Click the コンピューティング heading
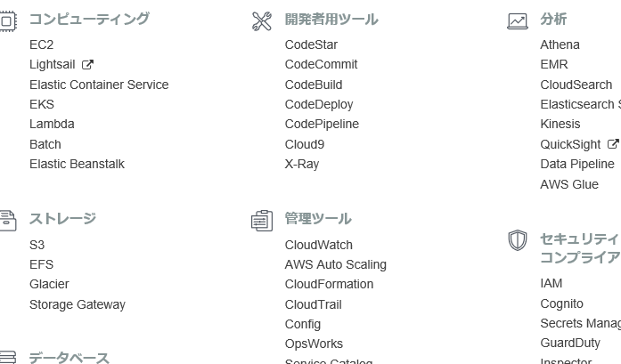621x364 pixels. click(89, 19)
